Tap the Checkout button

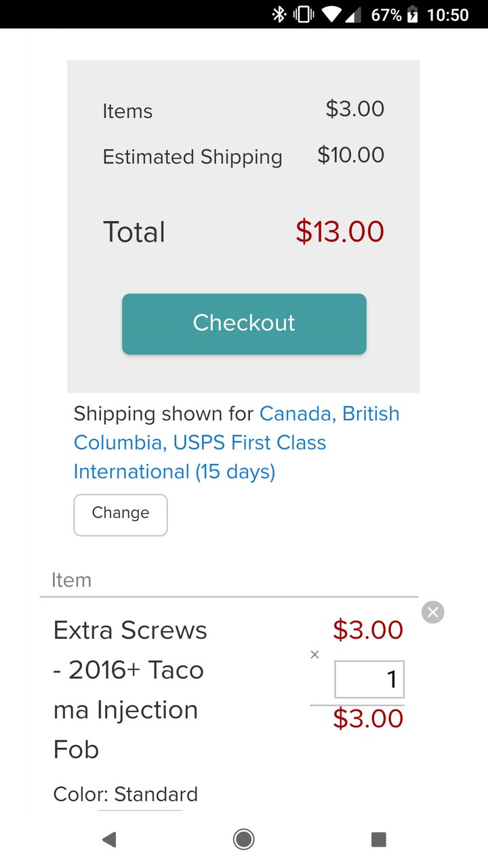(x=244, y=323)
